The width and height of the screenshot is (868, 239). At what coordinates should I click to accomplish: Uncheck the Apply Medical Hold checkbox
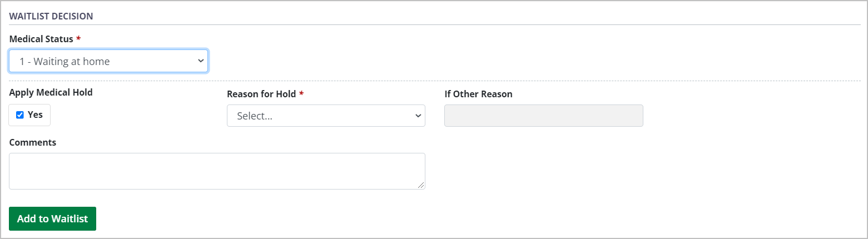pyautogui.click(x=20, y=115)
